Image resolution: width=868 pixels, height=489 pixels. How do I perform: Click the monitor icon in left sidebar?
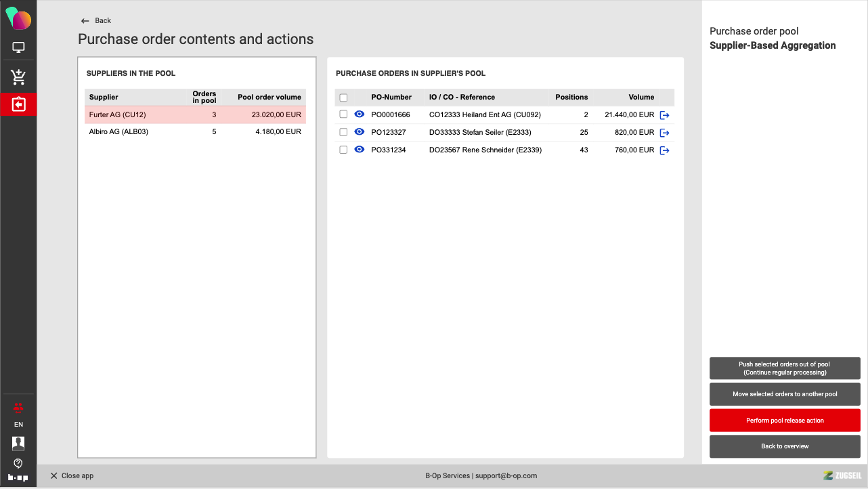click(x=18, y=48)
